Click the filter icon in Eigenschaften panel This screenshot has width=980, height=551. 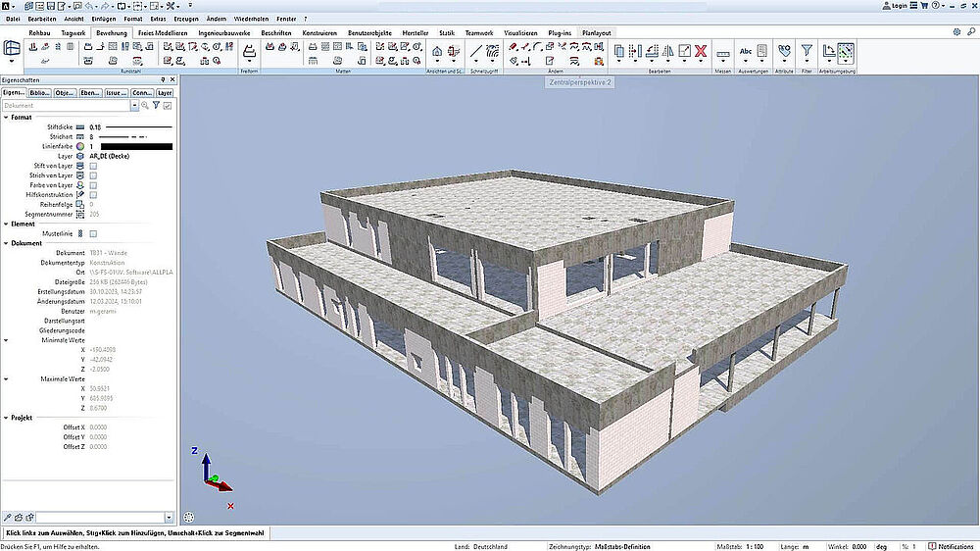tap(155, 105)
